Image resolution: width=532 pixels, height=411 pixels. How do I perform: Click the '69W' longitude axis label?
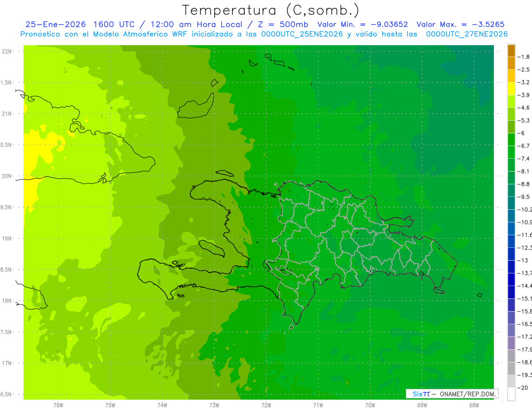(422, 405)
